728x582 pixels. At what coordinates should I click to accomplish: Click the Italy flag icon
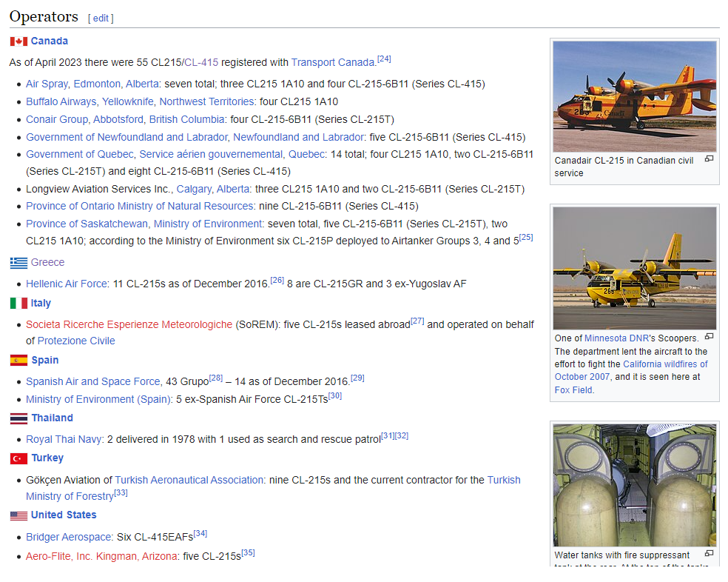coord(18,304)
